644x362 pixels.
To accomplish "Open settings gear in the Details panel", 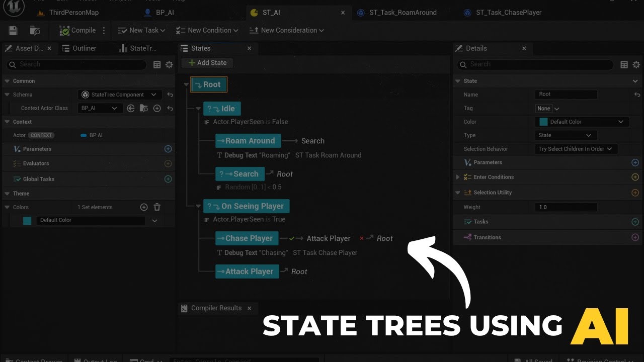I will pos(636,64).
